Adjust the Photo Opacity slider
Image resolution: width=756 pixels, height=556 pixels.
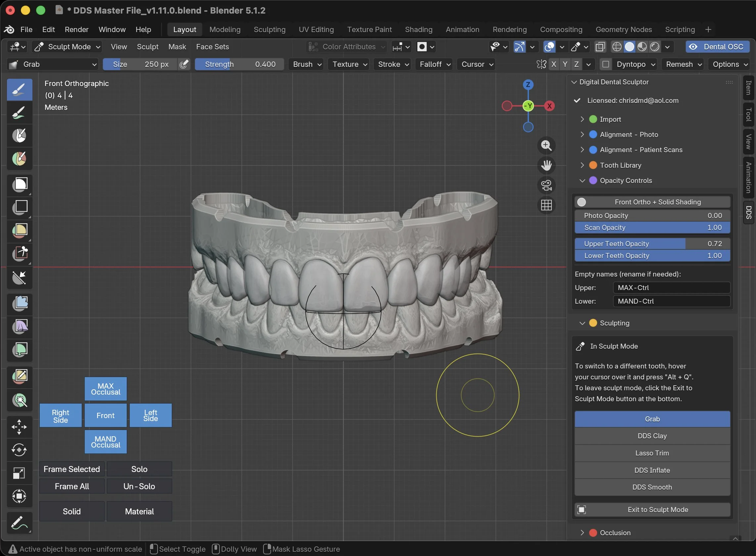(652, 216)
